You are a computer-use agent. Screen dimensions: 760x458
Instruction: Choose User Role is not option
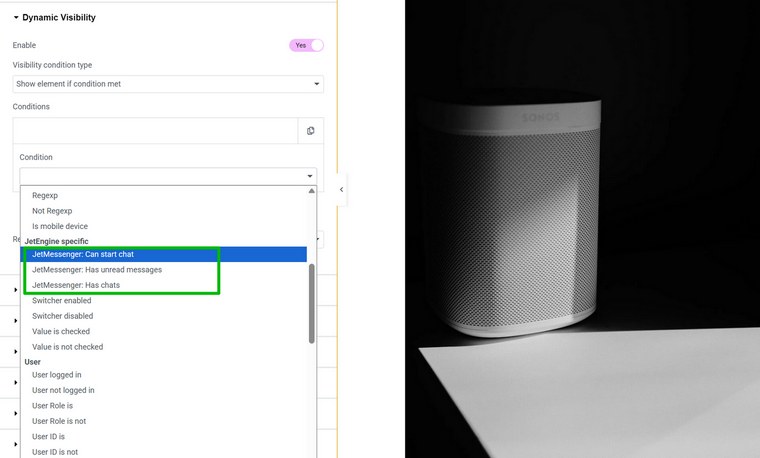coord(164,421)
